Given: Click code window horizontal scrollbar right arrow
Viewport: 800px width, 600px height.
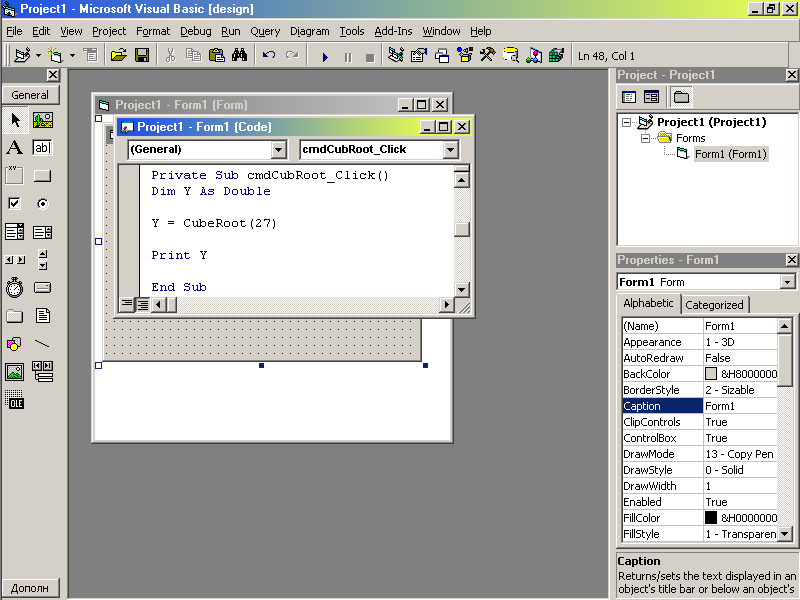Looking at the screenshot, I should coord(446,305).
